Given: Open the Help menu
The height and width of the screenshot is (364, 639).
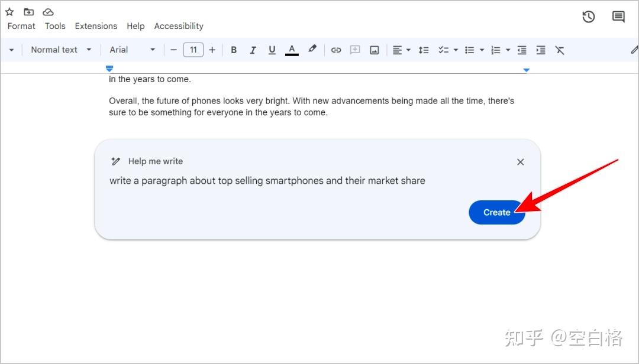Looking at the screenshot, I should point(135,26).
